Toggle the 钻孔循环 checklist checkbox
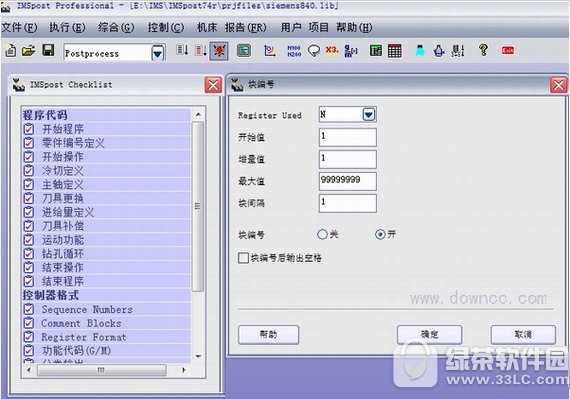 point(29,254)
